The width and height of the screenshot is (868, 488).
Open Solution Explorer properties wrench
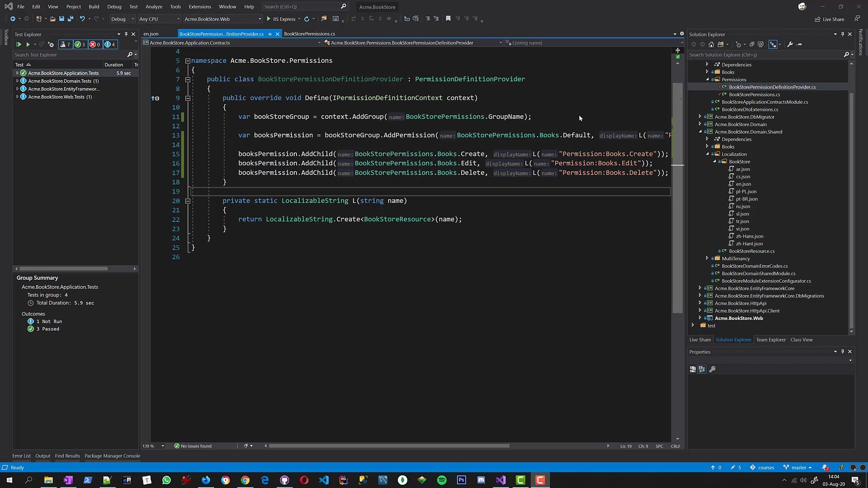coord(790,44)
